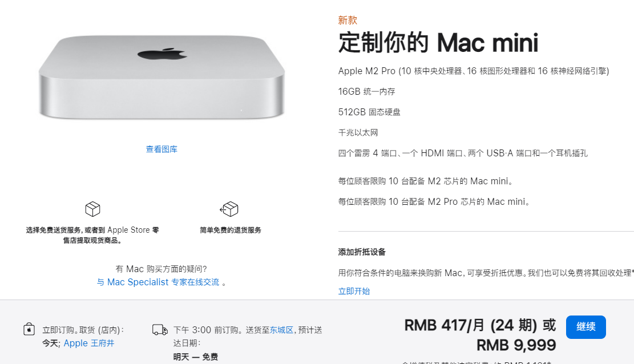Click the 512GB 固态硬盘 spec line

point(369,112)
